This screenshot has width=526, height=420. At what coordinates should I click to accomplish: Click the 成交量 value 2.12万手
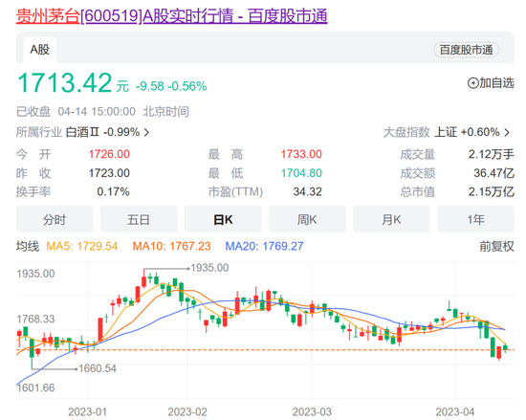pos(492,154)
